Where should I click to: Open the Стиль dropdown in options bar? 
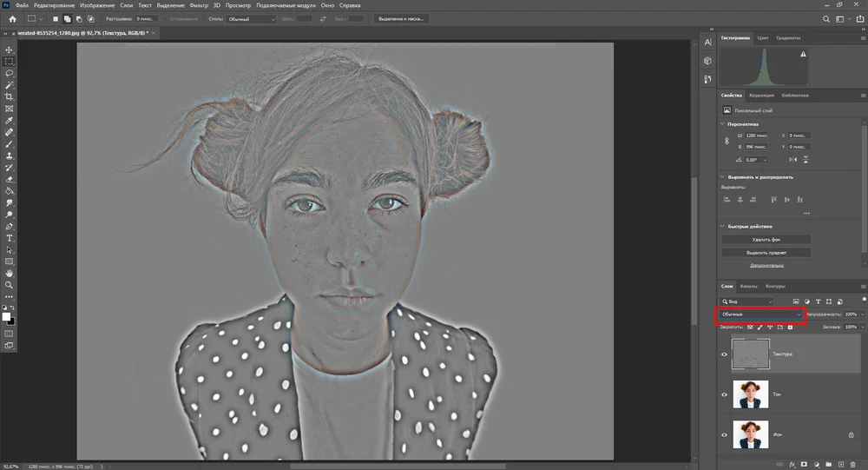point(250,18)
